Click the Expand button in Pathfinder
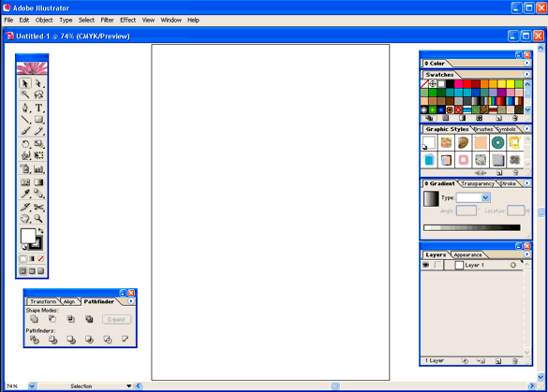Screen dimensions: 548x392 click(x=116, y=319)
